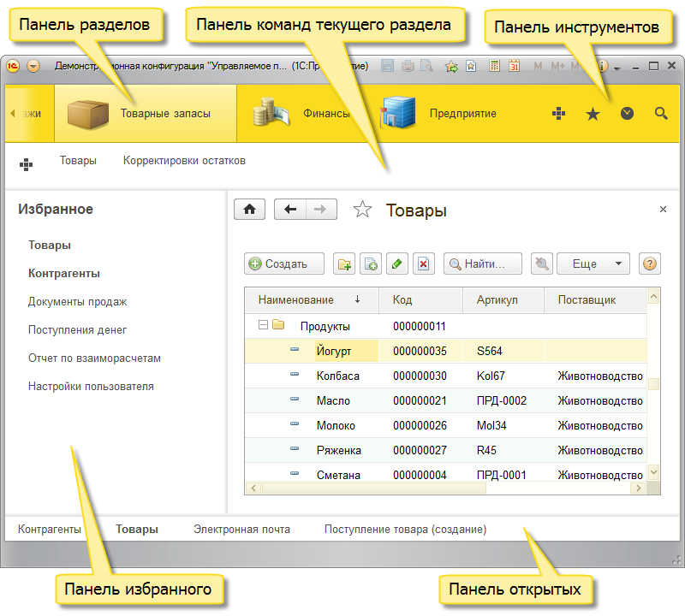Click the Найти... button
This screenshot has width=685, height=616.
click(x=483, y=264)
